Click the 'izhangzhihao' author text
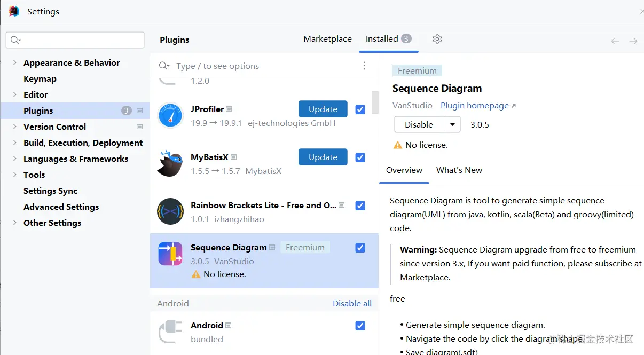The image size is (644, 355). pos(239,219)
